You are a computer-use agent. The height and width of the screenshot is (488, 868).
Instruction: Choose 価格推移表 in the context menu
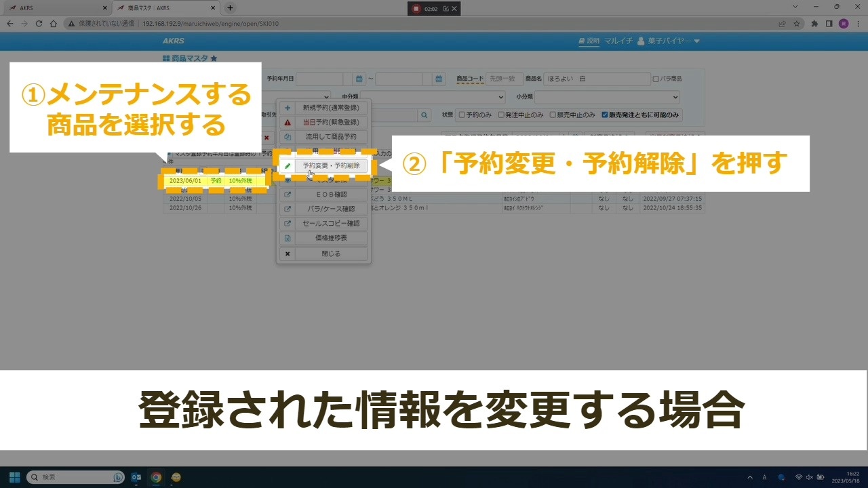(330, 239)
